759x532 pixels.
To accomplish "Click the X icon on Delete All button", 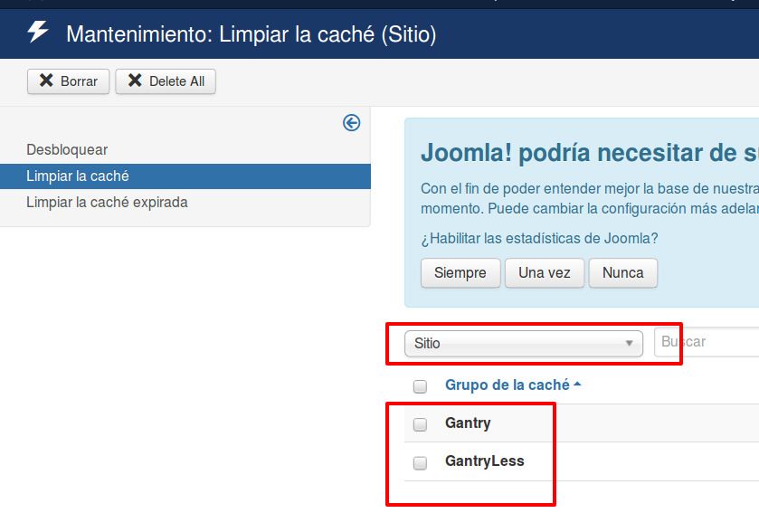I will [x=135, y=81].
